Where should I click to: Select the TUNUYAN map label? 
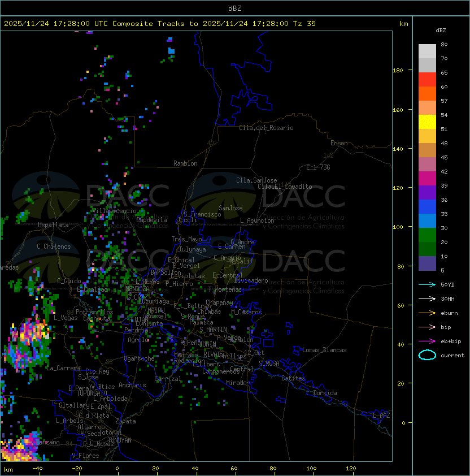(x=120, y=440)
